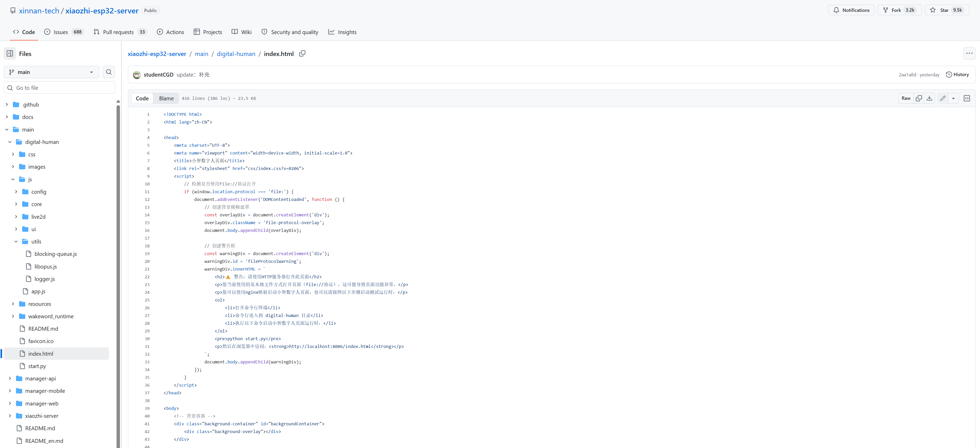Open the more file actions ellipsis menu

click(x=969, y=54)
